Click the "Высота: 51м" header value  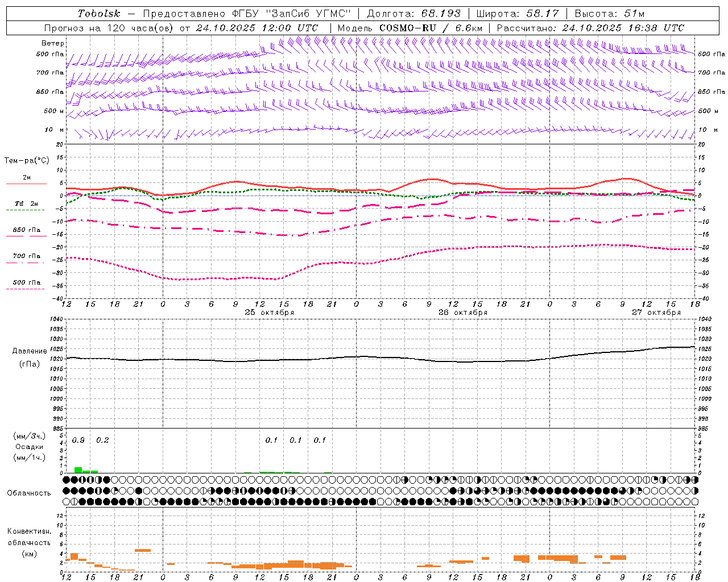610,14
